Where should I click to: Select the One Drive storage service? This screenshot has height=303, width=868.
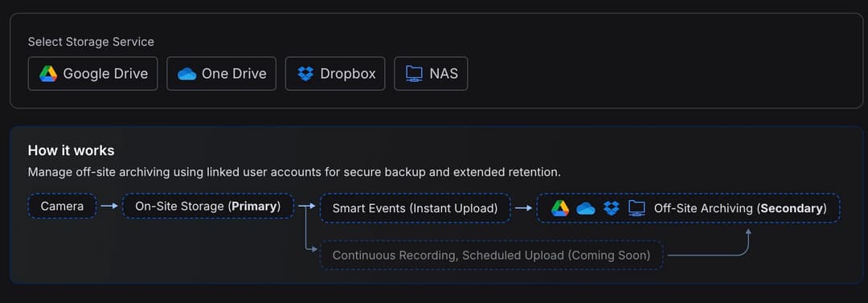[222, 74]
